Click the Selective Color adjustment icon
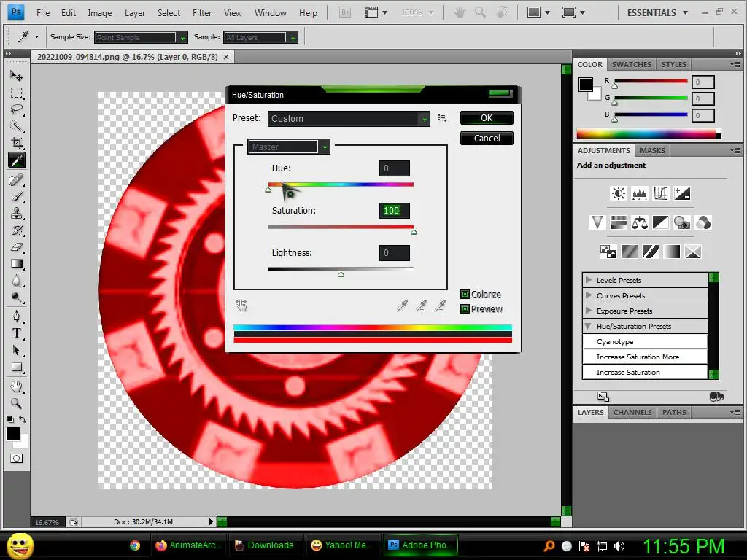Image resolution: width=747 pixels, height=560 pixels. click(x=693, y=252)
